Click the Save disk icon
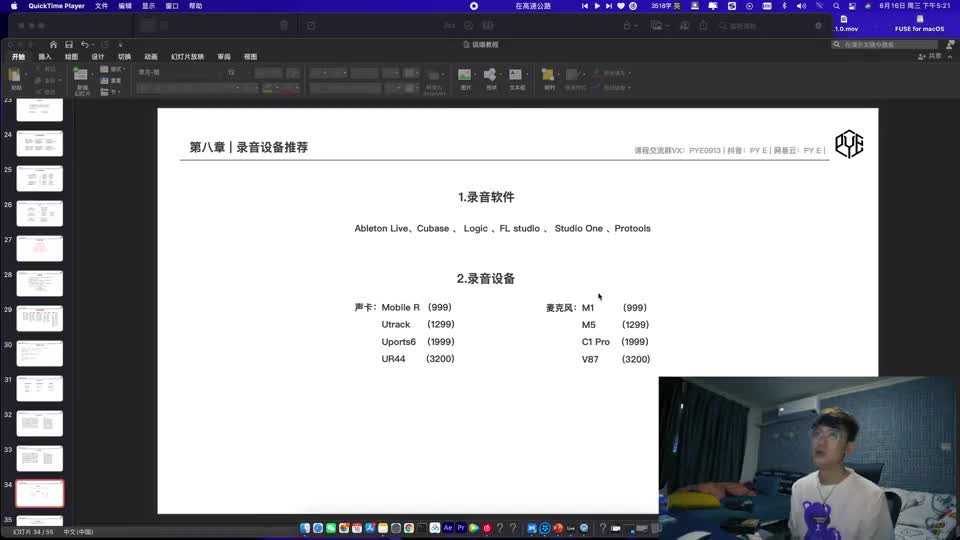Screen dimensions: 960x540 click(x=69, y=45)
